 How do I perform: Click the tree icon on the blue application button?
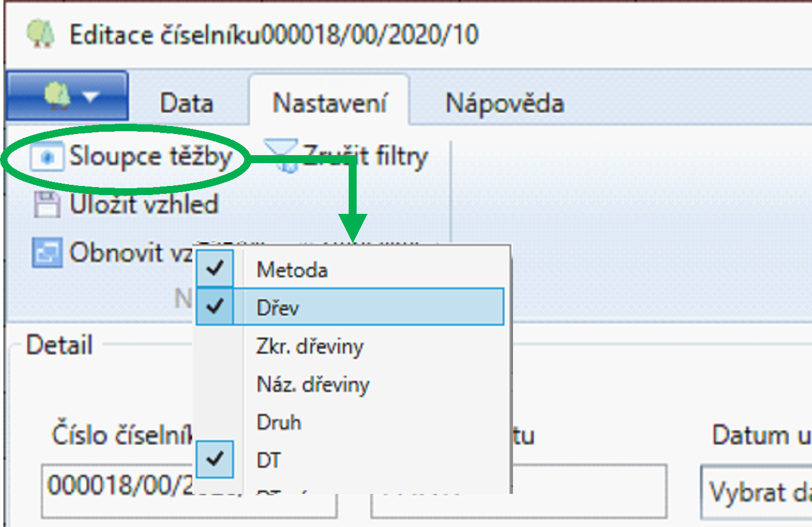(58, 95)
